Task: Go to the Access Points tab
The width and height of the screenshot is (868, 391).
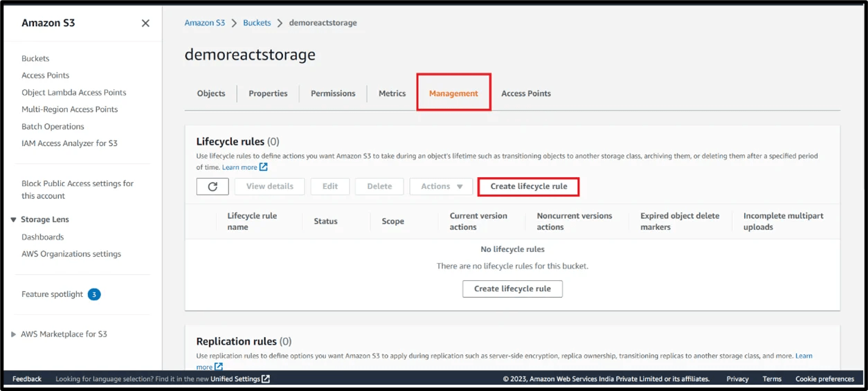Action: click(x=526, y=93)
